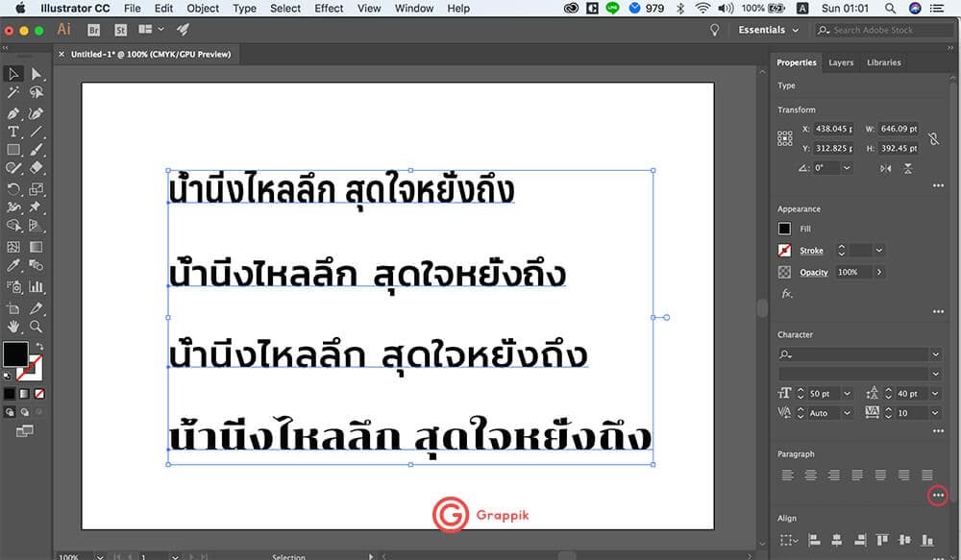Open the 50 pt font size dropdown
This screenshot has height=560, width=961.
click(847, 392)
